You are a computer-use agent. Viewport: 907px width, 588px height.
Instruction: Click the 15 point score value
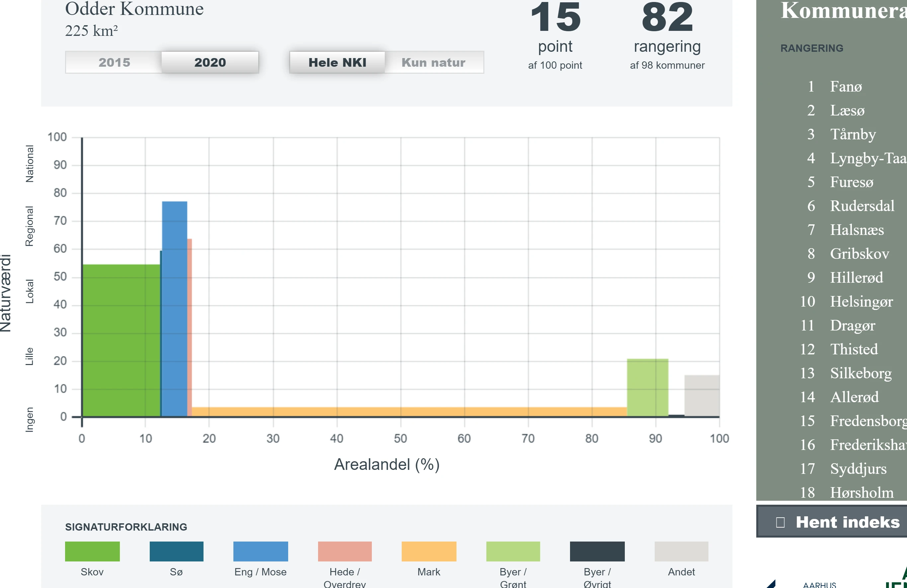click(x=556, y=17)
